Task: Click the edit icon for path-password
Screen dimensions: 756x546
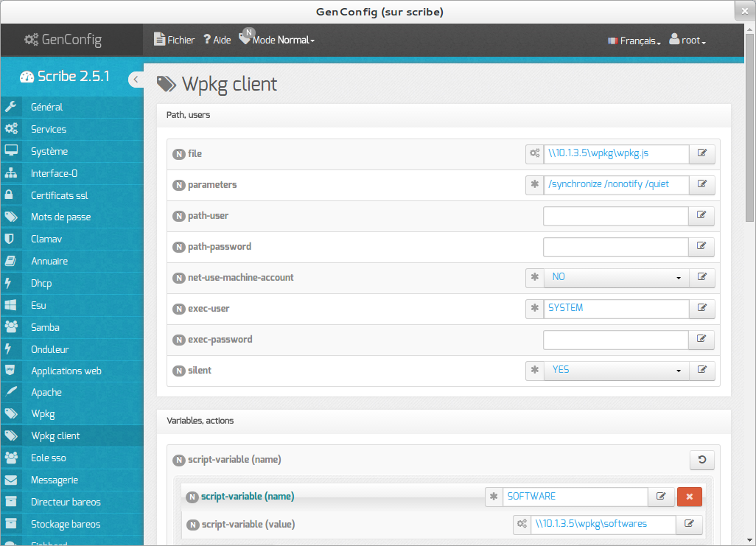Action: click(701, 246)
